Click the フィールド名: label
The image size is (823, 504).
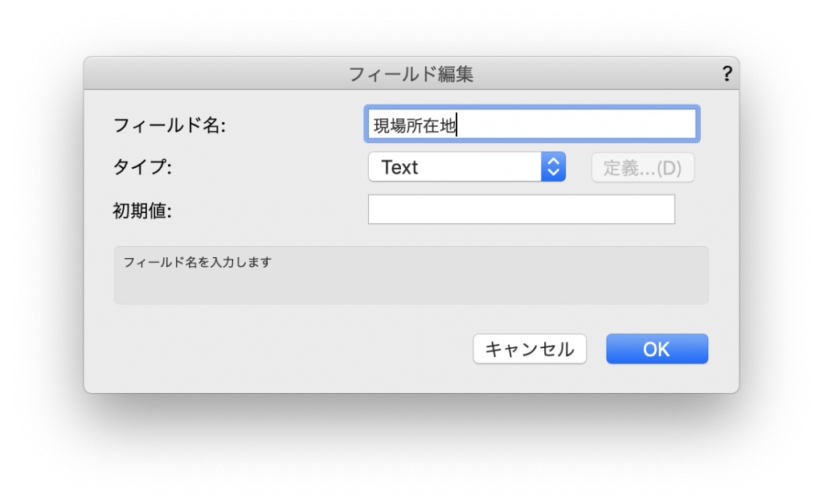(x=169, y=125)
